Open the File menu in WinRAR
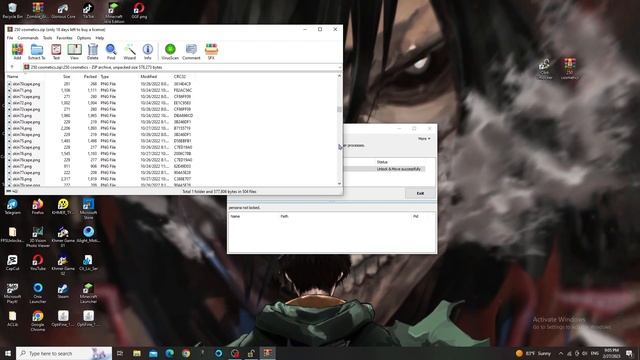 10,38
